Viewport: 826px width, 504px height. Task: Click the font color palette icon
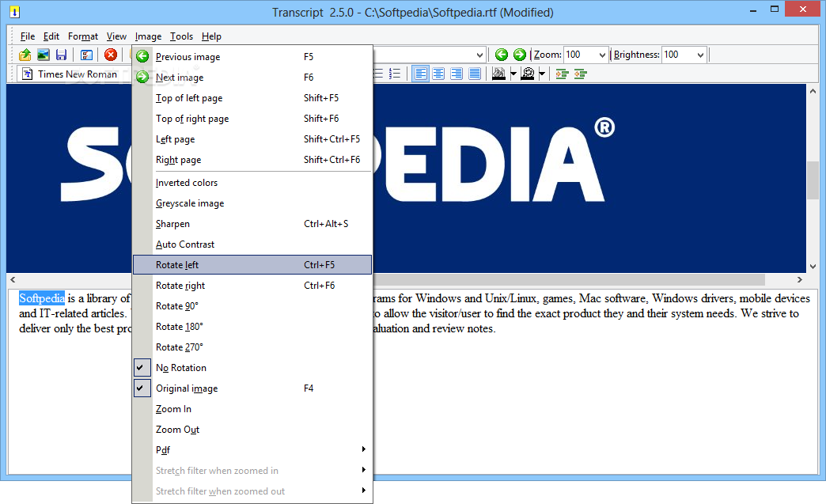(x=527, y=74)
